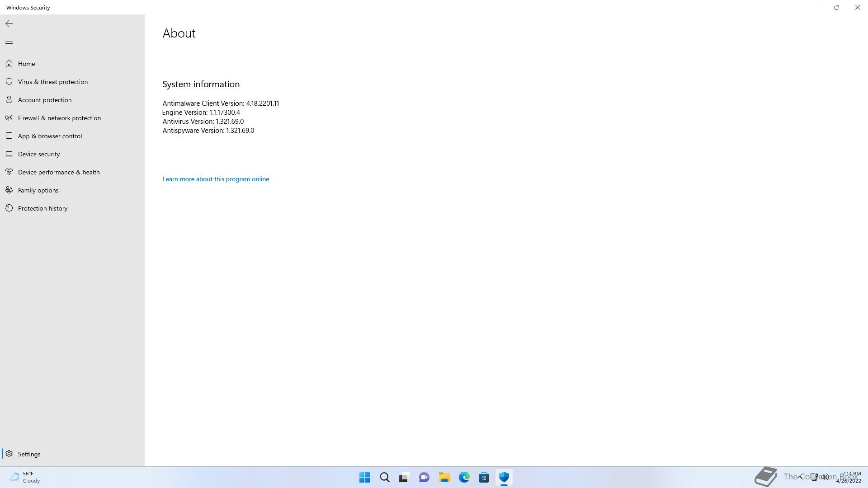The width and height of the screenshot is (868, 488).
Task: Click the Firewall & network antenna icon
Action: 9,118
